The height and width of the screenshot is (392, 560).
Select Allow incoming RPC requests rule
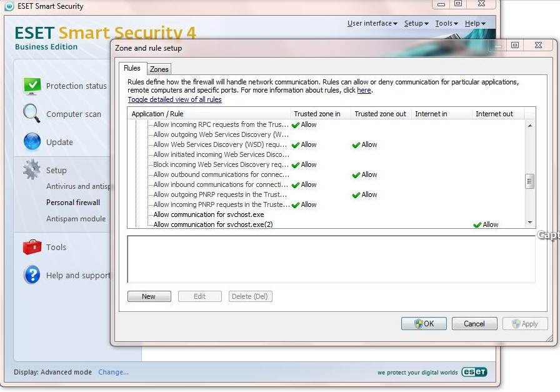[221, 124]
